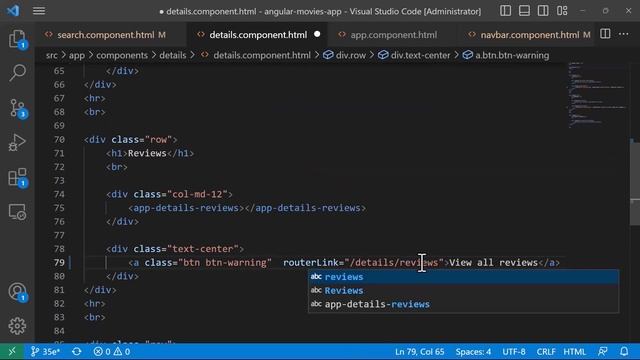Open the components breadcrumb
The height and width of the screenshot is (360, 640).
point(122,55)
